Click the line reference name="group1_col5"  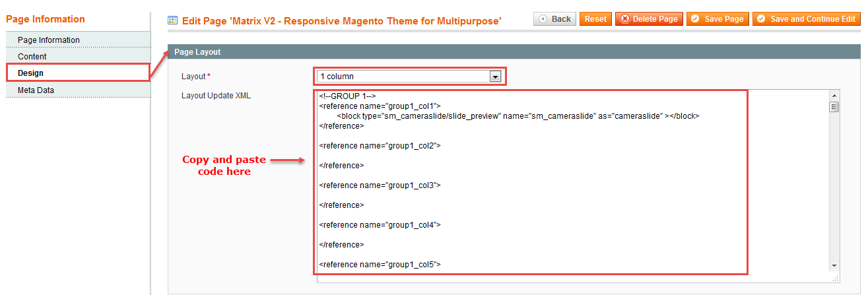click(380, 265)
